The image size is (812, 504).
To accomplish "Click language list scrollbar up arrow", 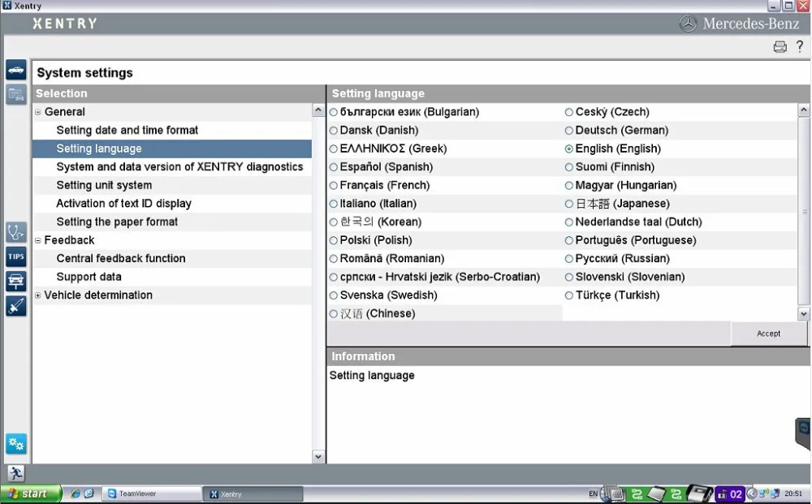I will coord(803,110).
